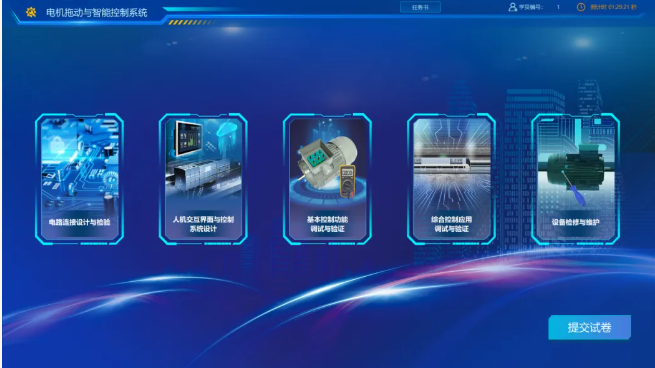Click the 学员编号 student number label

pos(531,7)
